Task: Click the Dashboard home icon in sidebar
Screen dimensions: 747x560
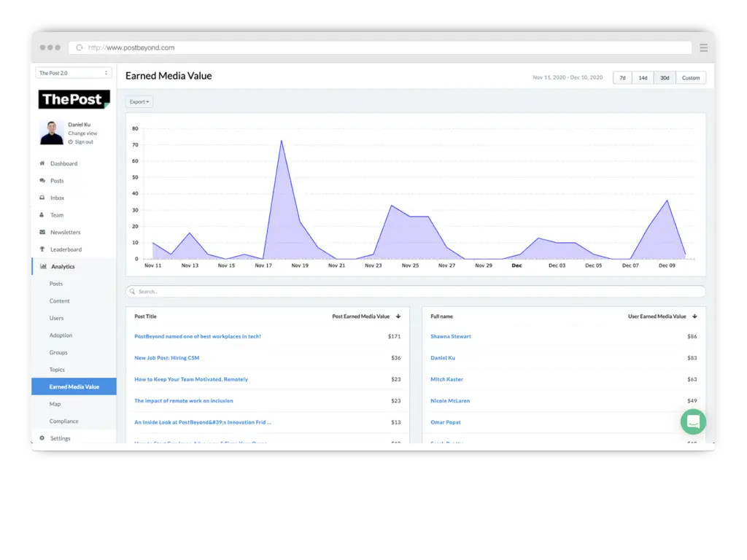Action: (x=42, y=163)
